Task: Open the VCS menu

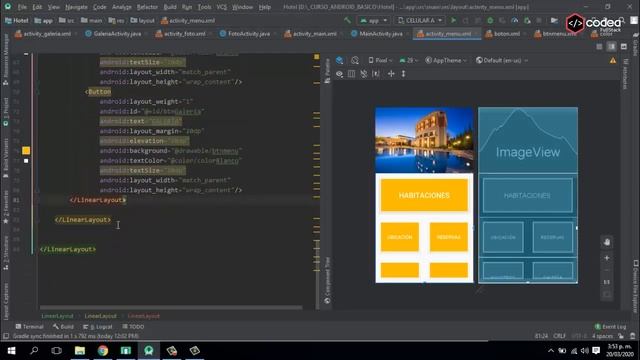Action: coord(222,7)
